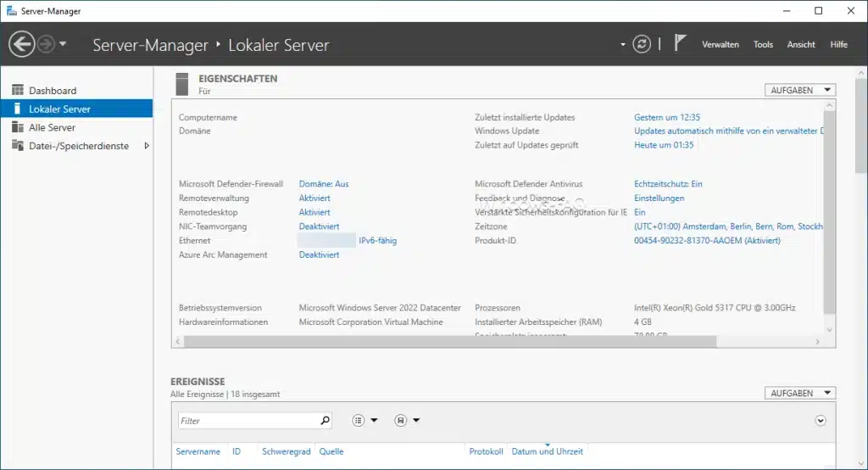Expand the events filter chevron button
The width and height of the screenshot is (868, 470).
[821, 421]
